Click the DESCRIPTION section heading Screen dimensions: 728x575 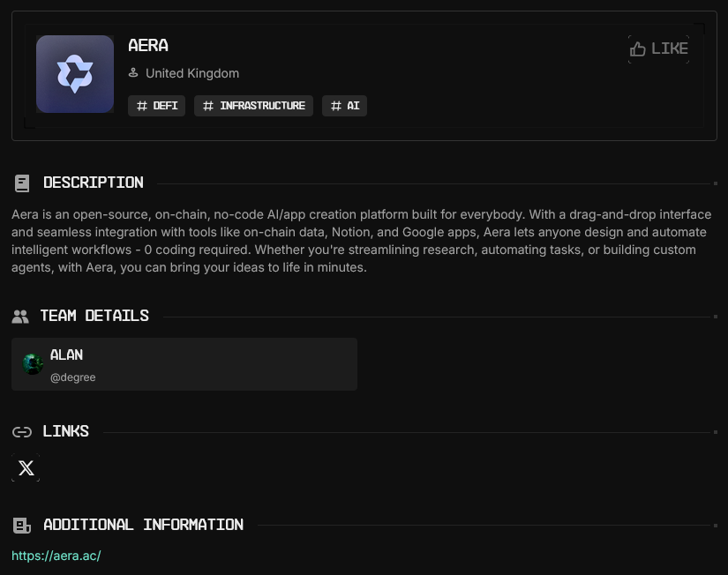pos(94,183)
